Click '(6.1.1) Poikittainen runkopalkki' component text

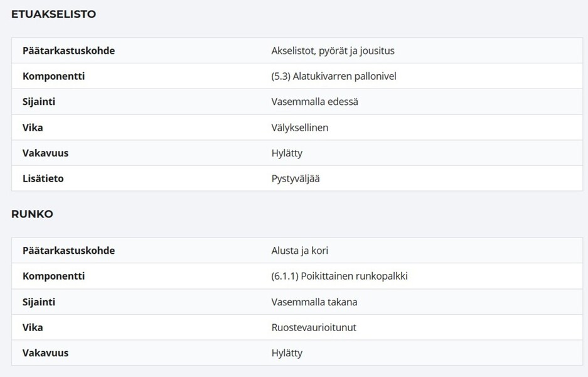pyautogui.click(x=339, y=276)
